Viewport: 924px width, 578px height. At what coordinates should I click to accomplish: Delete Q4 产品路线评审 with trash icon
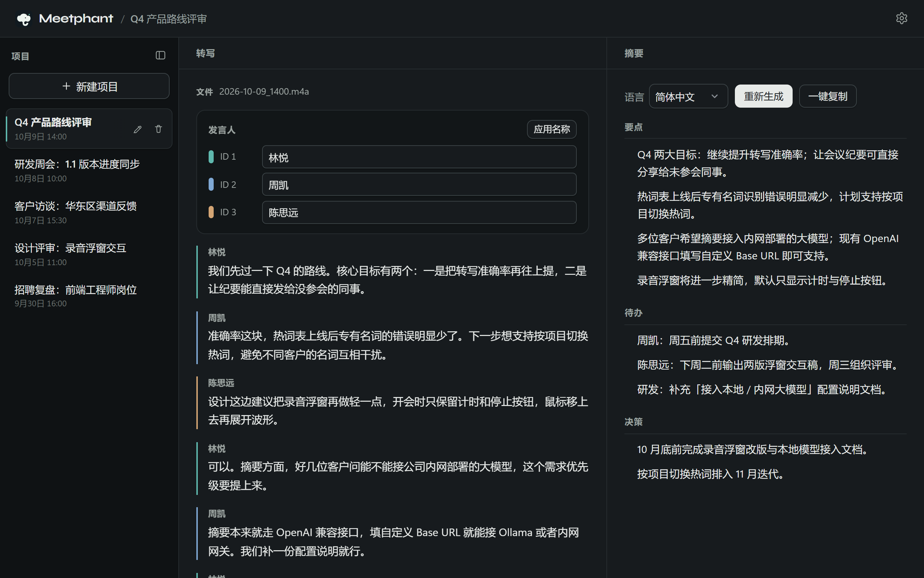pos(158,129)
